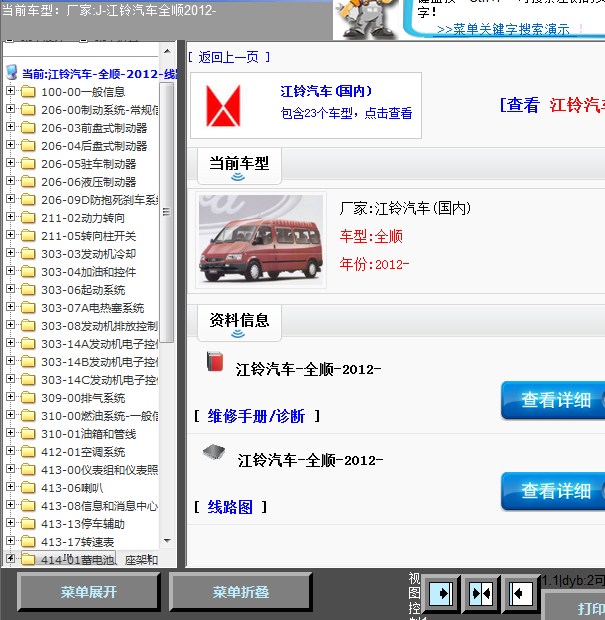
Task: Expand the 206-06液压制动器 node
Action: click(11, 180)
